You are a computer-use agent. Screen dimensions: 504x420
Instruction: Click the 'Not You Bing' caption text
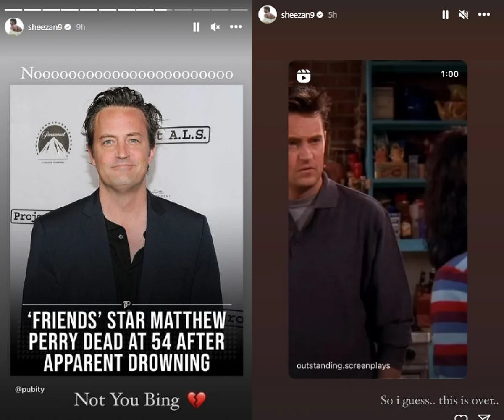click(127, 399)
